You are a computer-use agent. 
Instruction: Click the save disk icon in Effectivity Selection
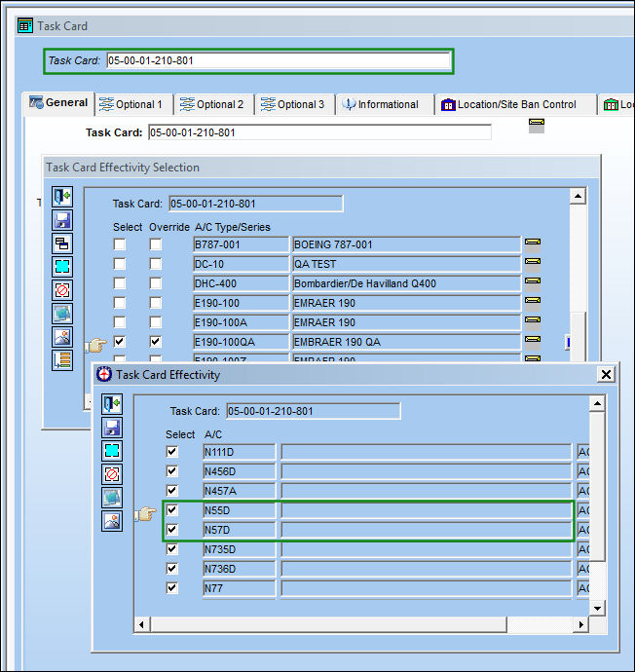click(62, 220)
